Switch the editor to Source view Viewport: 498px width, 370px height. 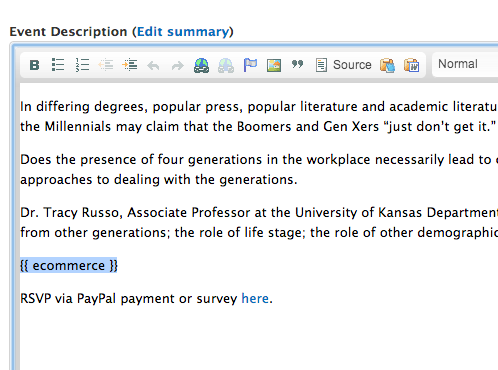343,65
